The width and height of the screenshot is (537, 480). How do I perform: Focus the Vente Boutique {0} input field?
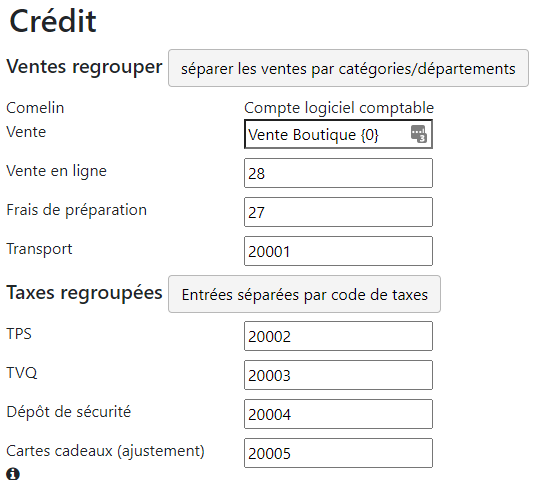[x=338, y=134]
